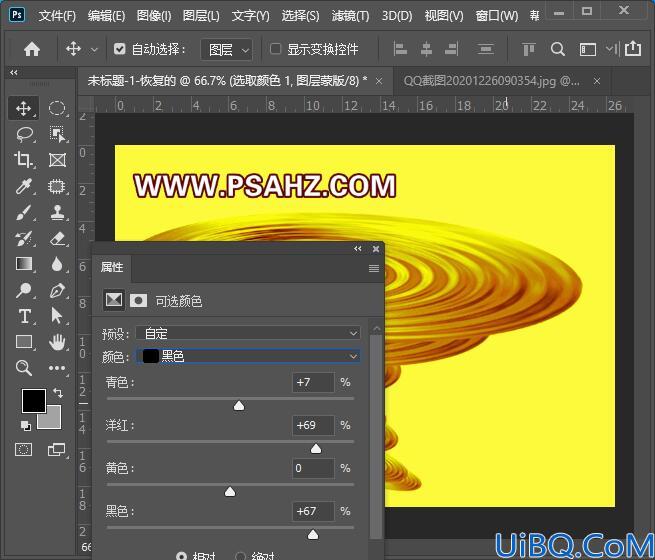Select the Pen tool
The image size is (655, 560).
(x=57, y=290)
